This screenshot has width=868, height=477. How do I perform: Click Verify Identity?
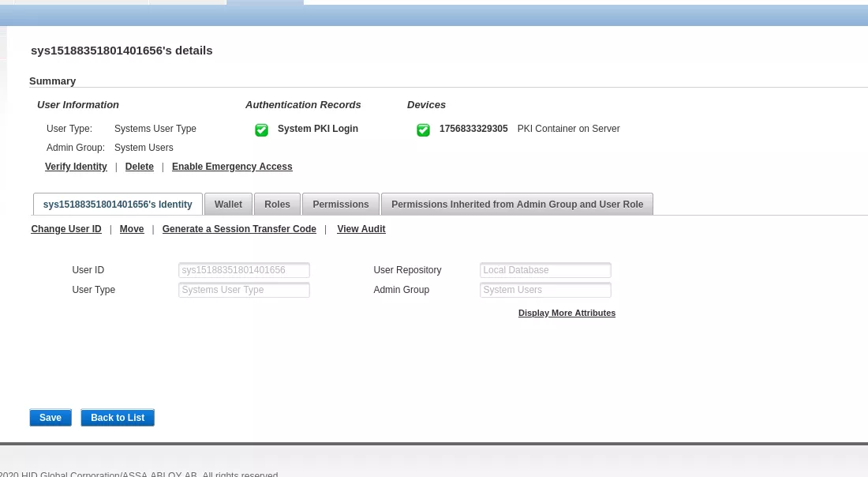click(x=76, y=167)
